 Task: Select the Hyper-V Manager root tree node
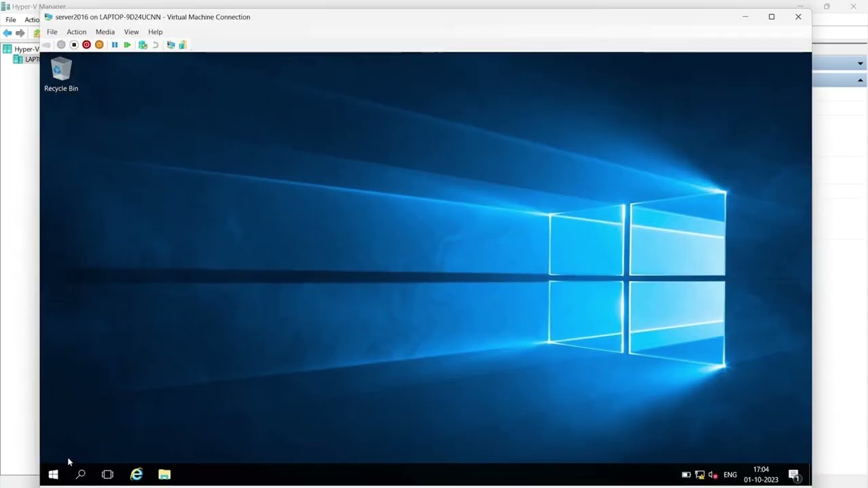pos(21,49)
